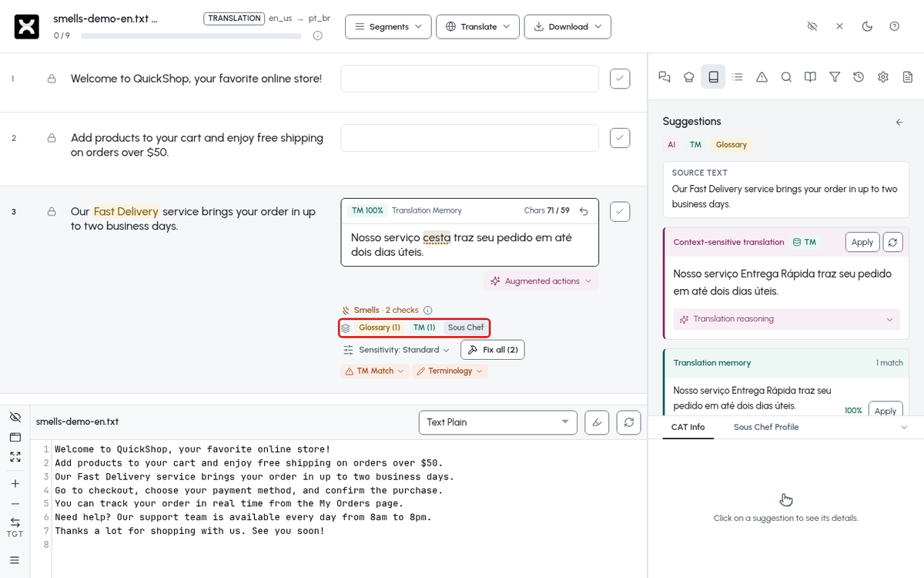
Task: Click the refresh icon on Context-sensitive translation
Action: coord(892,242)
